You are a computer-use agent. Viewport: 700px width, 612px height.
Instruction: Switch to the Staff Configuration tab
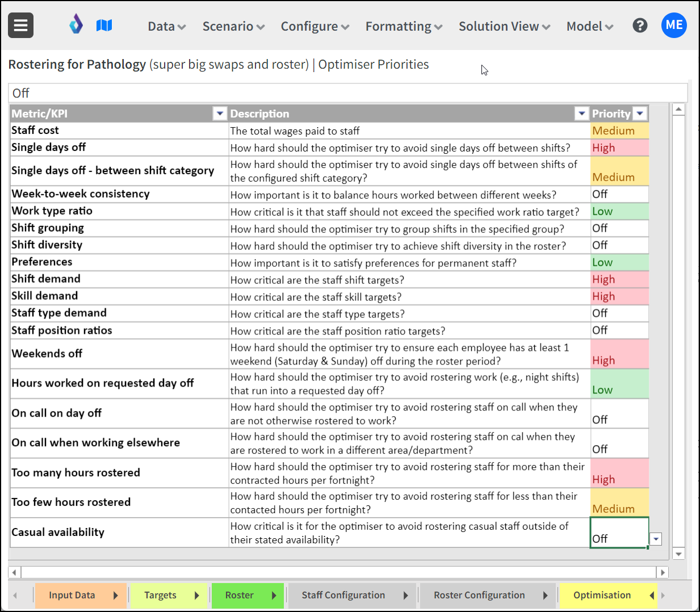coord(343,596)
